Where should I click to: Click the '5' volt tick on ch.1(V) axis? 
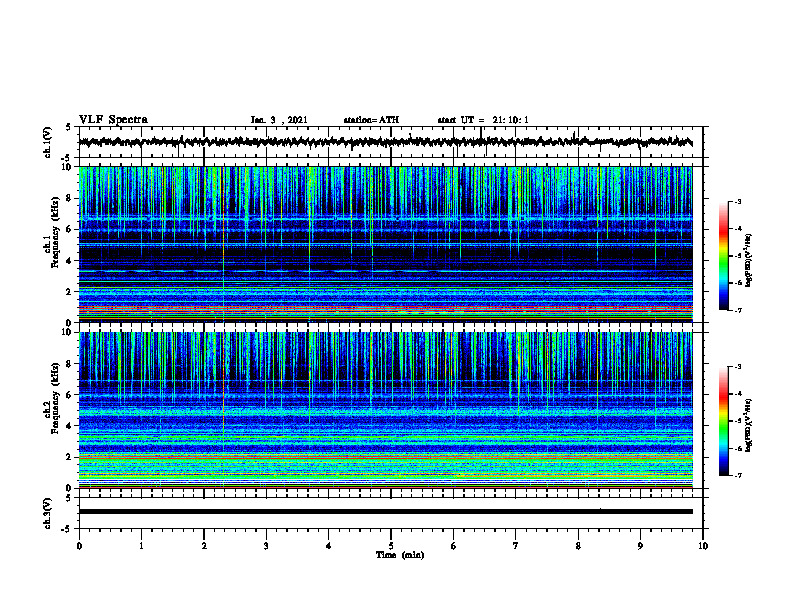click(x=69, y=127)
